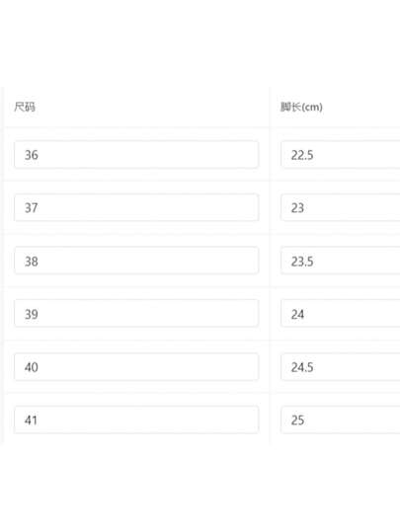Click the foot length input showing 24
The width and height of the screenshot is (400, 532).
tap(341, 314)
